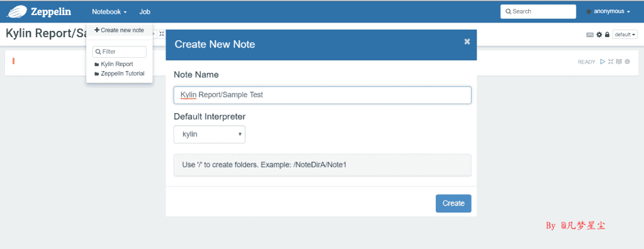This screenshot has height=249, width=644.
Task: Click the Create button
Action: (x=453, y=203)
